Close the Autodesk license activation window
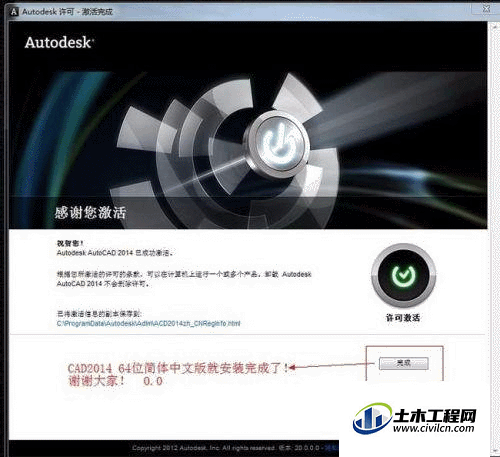Image resolution: width=500 pixels, height=457 pixels. point(486,9)
